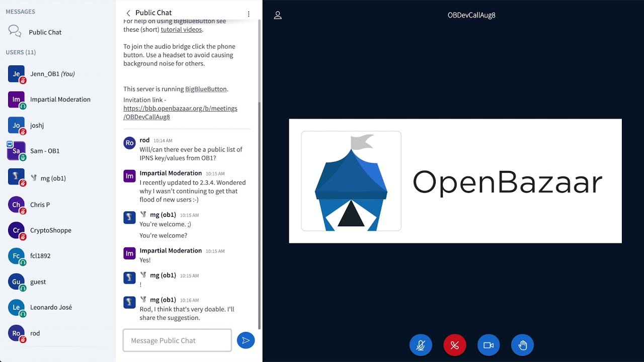The height and width of the screenshot is (362, 644).
Task: Collapse Public Chat with back chevron
Action: (128, 13)
